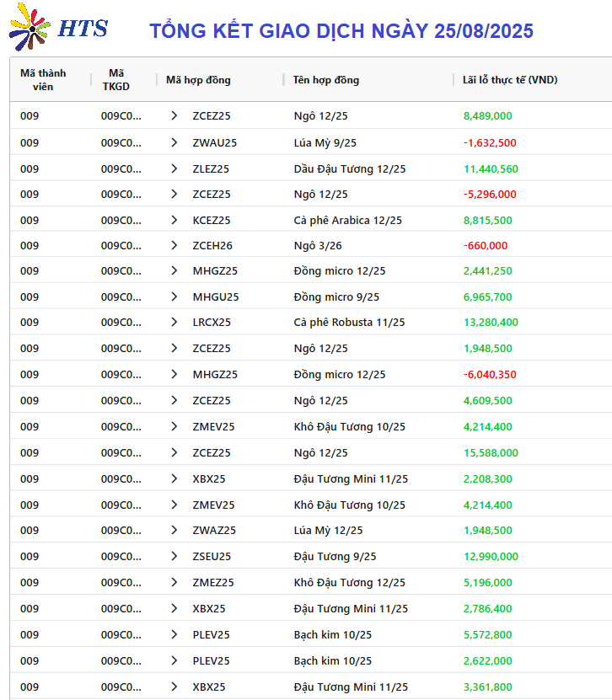Select the -6,040,350 loss value
The image size is (612, 700).
click(490, 375)
